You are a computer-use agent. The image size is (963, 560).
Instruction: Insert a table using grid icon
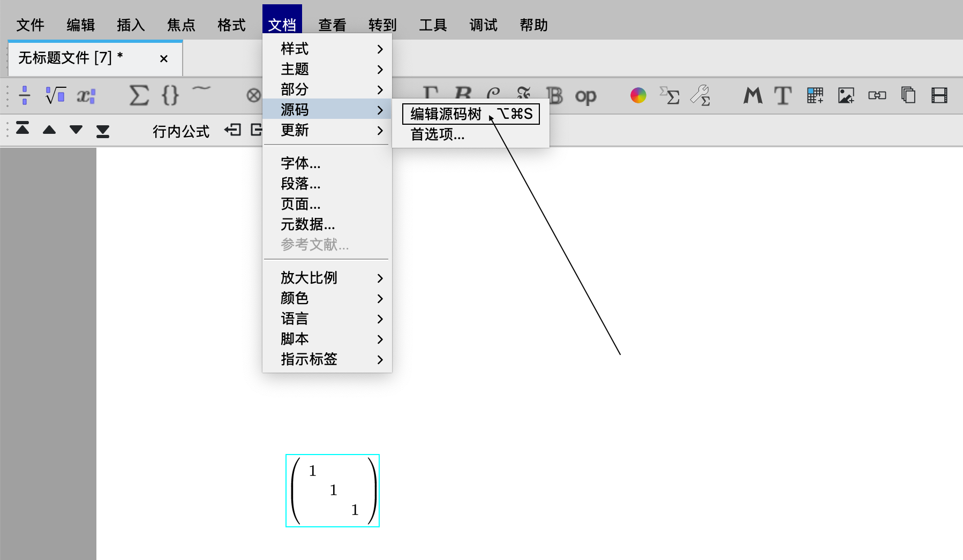[x=815, y=96]
